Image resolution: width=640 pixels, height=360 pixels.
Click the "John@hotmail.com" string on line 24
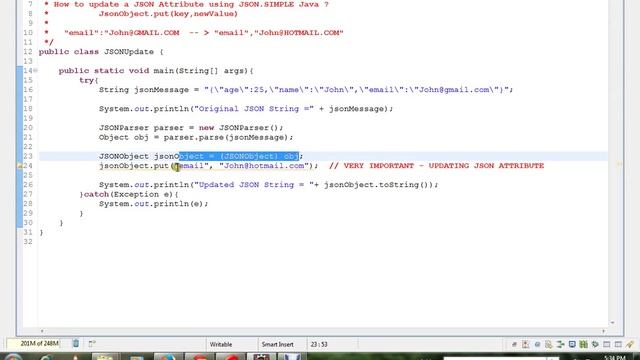(264, 166)
